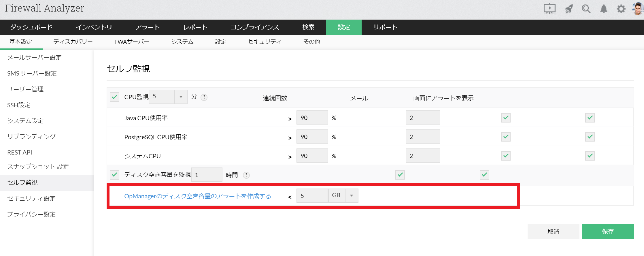
Task: Click the help icon next to 時間
Action: pos(246,175)
